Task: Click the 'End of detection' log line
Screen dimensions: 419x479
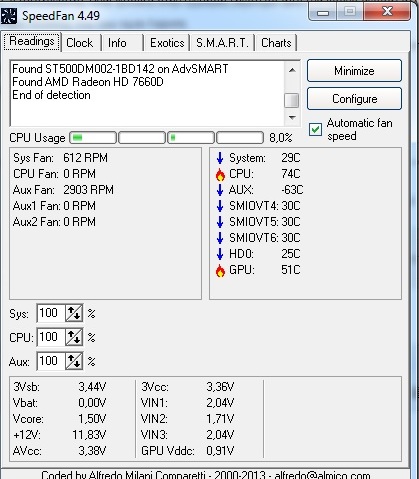Action: [x=51, y=95]
